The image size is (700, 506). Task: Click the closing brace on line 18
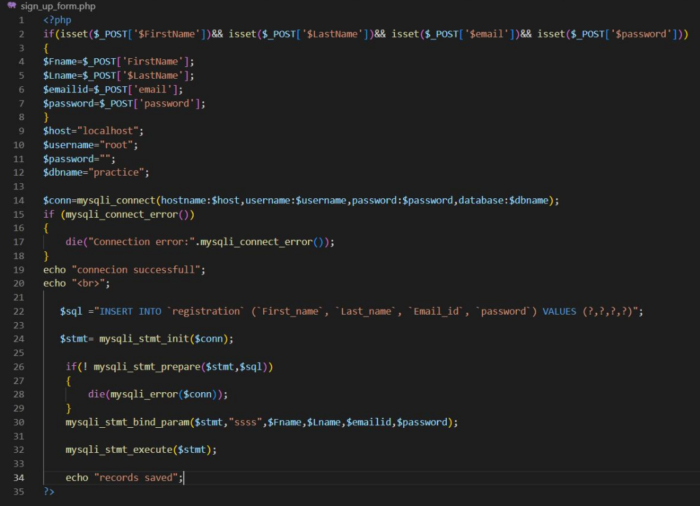tap(46, 256)
